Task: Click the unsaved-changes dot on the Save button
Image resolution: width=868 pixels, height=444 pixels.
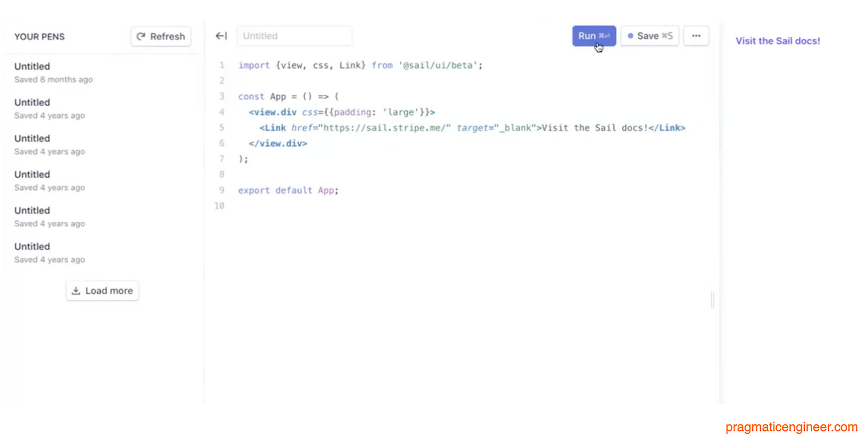Action: [x=630, y=36]
